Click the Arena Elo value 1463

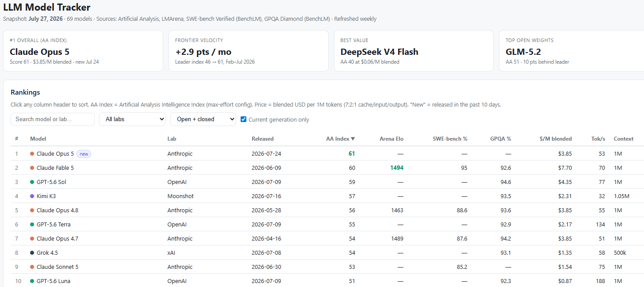coord(397,210)
